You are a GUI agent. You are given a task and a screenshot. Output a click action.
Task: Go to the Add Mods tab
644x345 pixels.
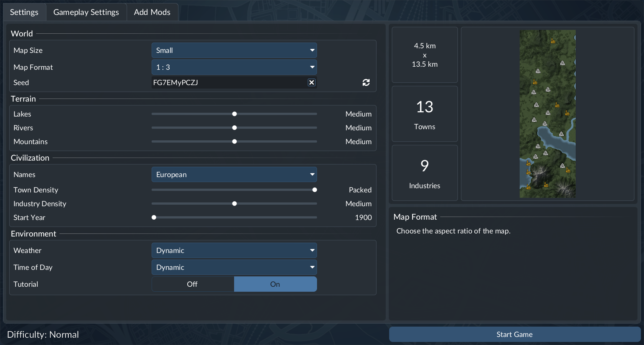coord(152,12)
